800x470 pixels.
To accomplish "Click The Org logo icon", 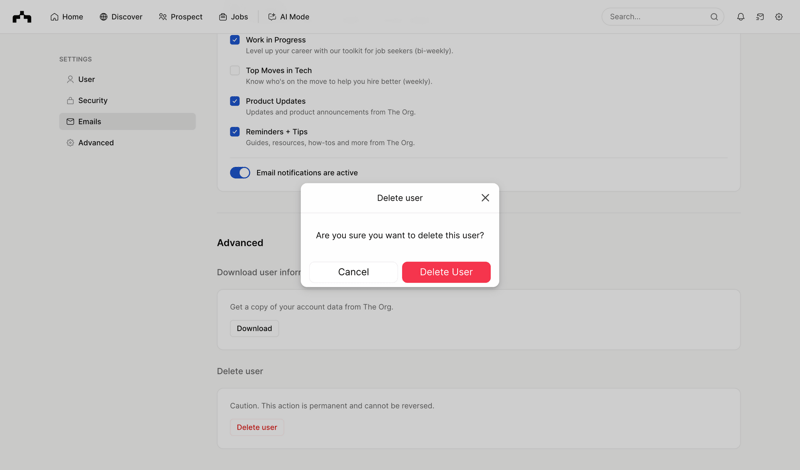I will click(x=22, y=17).
